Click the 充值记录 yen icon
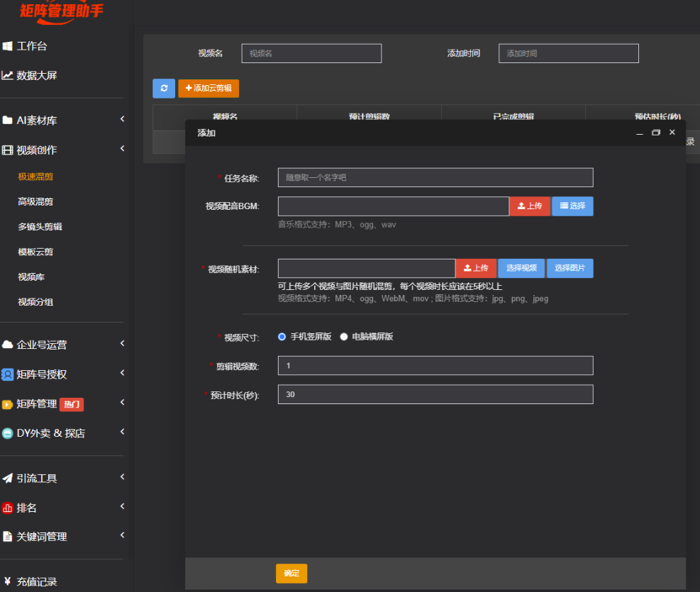The height and width of the screenshot is (592, 700). pos(7,581)
